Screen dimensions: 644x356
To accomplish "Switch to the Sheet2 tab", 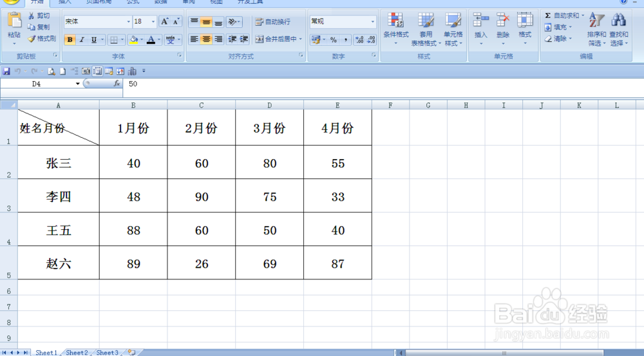I will (77, 352).
